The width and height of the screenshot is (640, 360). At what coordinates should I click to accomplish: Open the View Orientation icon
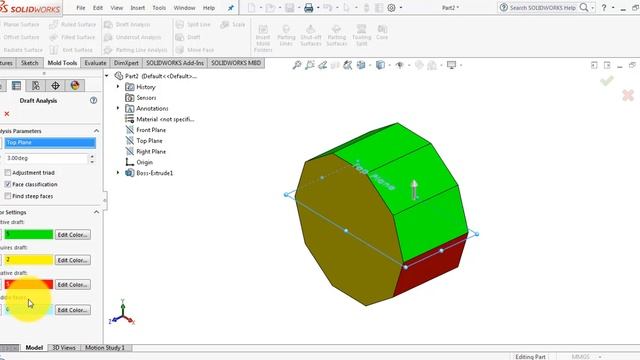[x=361, y=65]
